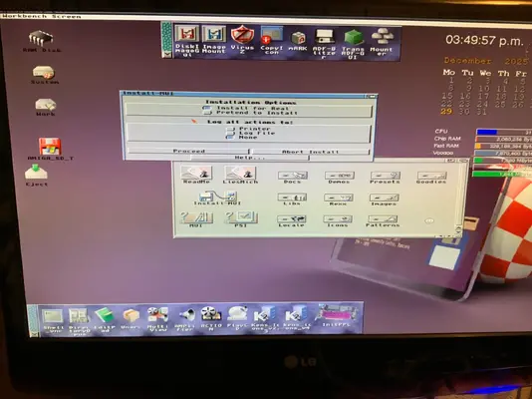The width and height of the screenshot is (532, 399).
Task: Select the Install-MUI installer icon
Action: coord(217,198)
